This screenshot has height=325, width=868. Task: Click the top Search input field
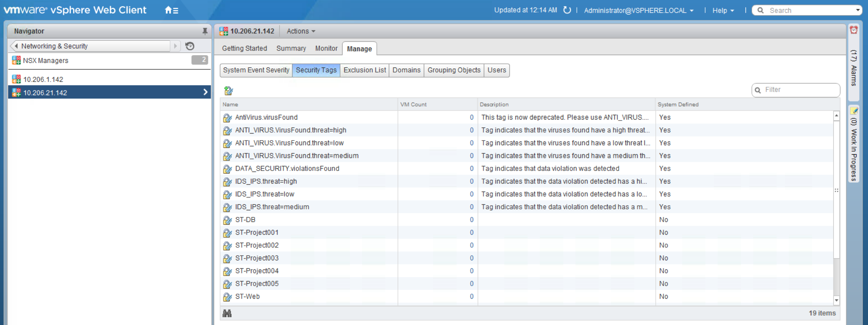tap(807, 10)
